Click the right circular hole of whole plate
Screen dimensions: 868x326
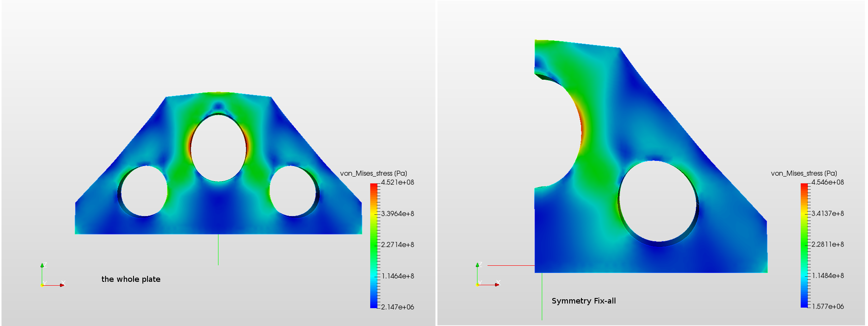point(294,191)
